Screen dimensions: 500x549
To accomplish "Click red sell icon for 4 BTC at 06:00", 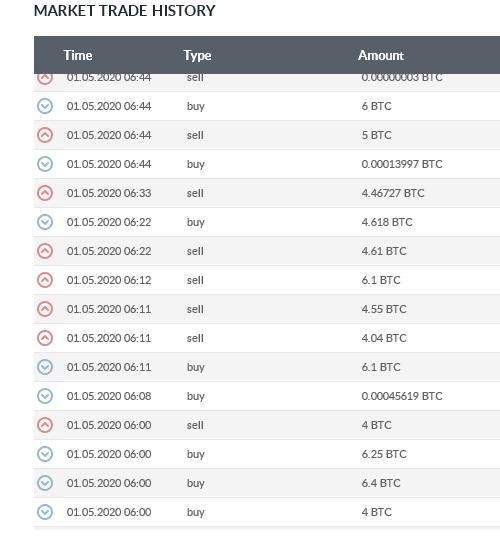I will pyautogui.click(x=45, y=425).
